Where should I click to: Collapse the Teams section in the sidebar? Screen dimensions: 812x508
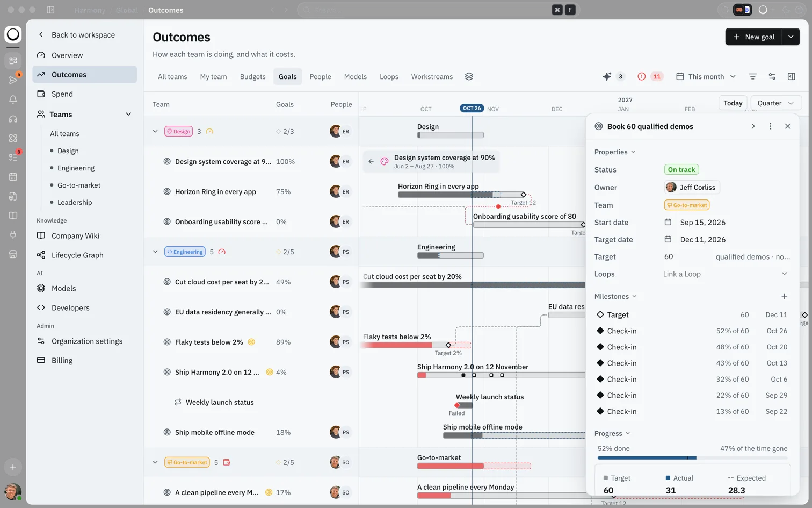128,114
